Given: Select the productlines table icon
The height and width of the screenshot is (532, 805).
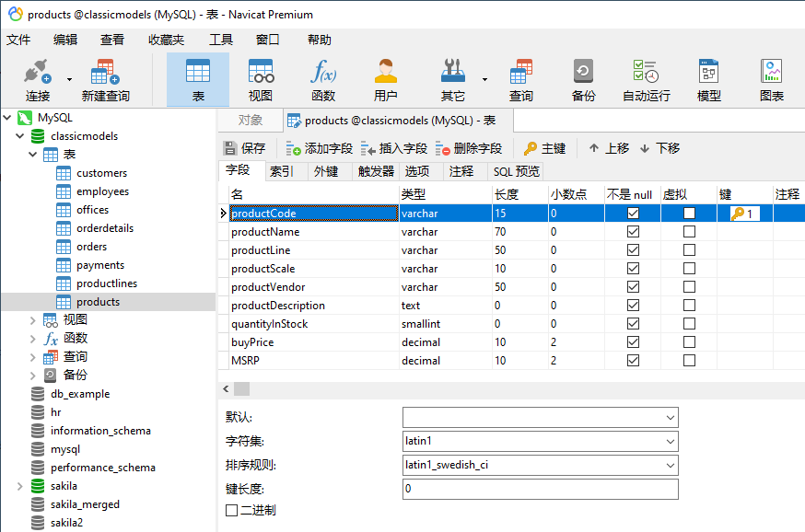Looking at the screenshot, I should tap(64, 283).
